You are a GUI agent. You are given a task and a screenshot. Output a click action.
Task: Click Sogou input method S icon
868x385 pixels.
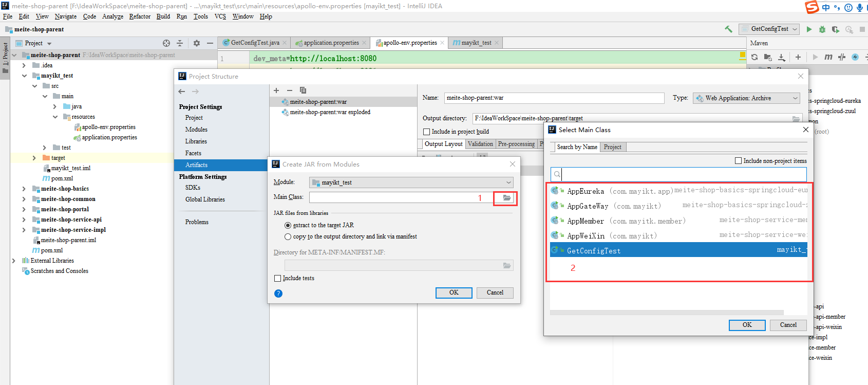[812, 7]
